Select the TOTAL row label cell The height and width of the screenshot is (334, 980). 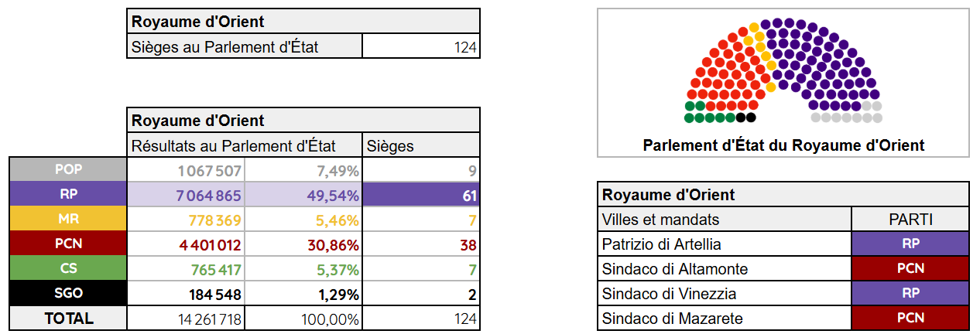coord(67,318)
